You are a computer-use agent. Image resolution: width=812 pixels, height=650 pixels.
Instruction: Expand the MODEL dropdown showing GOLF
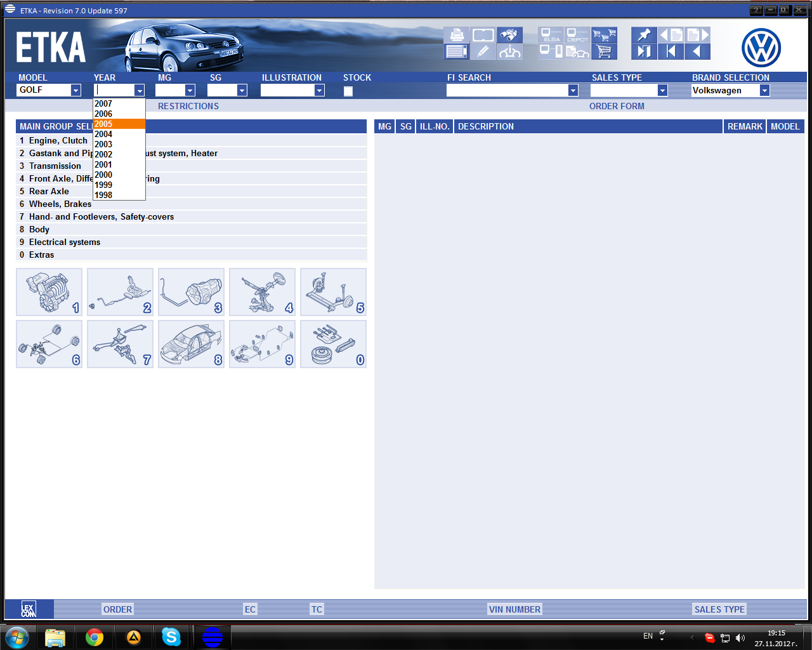coord(75,90)
